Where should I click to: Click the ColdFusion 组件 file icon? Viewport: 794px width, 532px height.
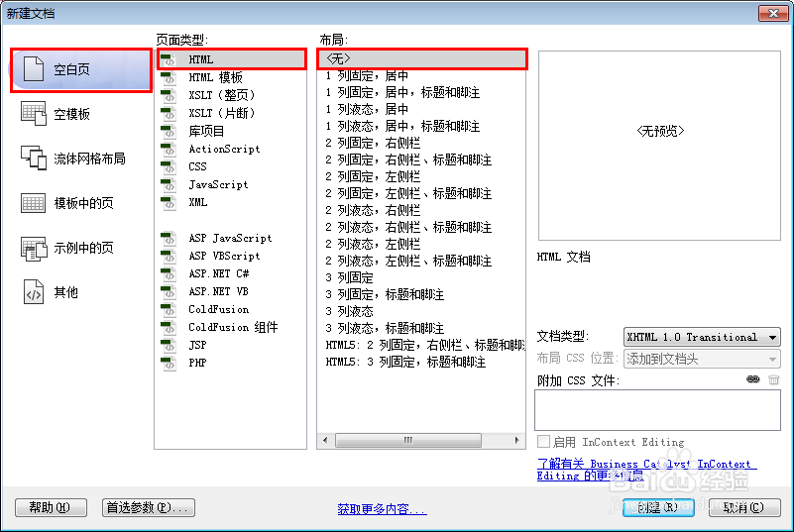tap(169, 327)
